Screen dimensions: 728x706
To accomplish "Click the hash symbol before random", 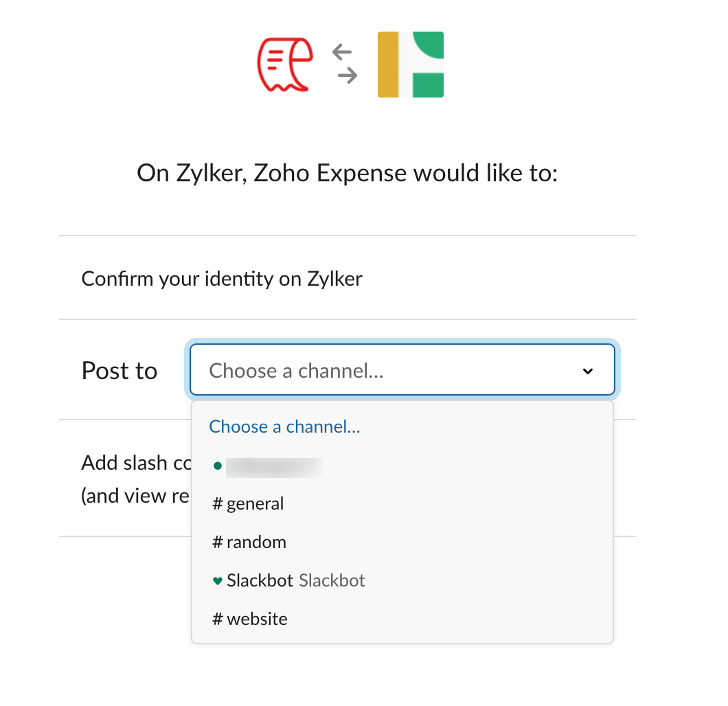I will (217, 542).
